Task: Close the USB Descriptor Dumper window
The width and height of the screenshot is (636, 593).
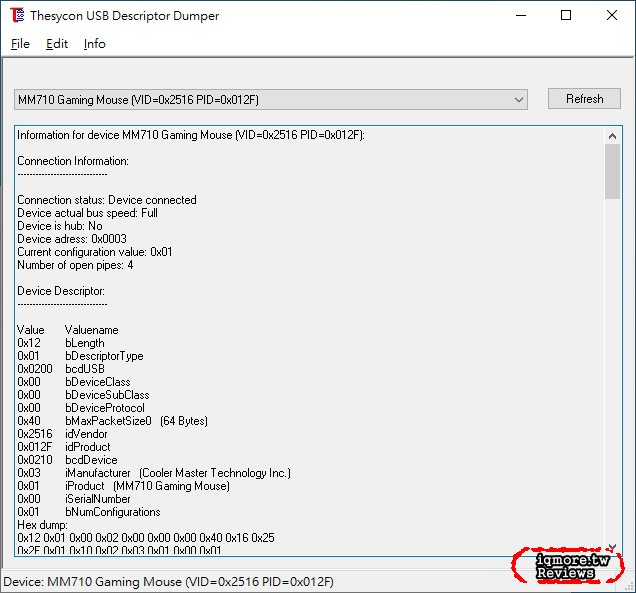Action: coord(612,15)
